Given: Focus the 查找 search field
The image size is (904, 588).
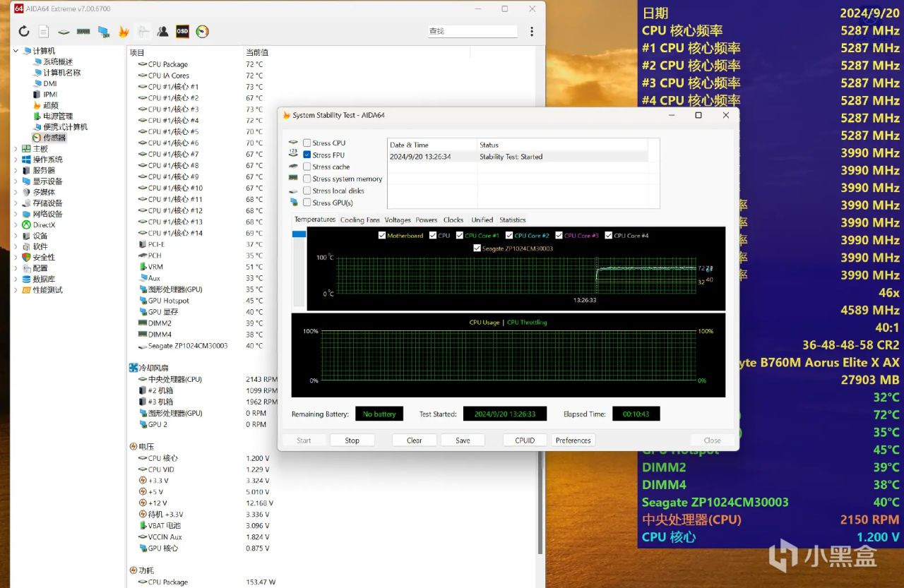Looking at the screenshot, I should [472, 31].
